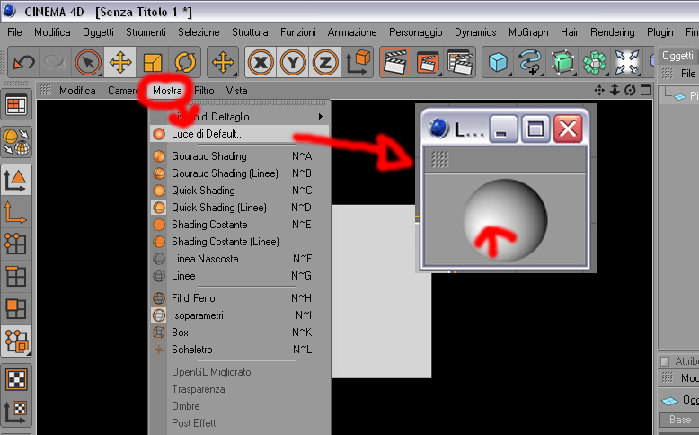The width and height of the screenshot is (699, 435).
Task: Click the greyed Redo icon
Action: [x=55, y=62]
